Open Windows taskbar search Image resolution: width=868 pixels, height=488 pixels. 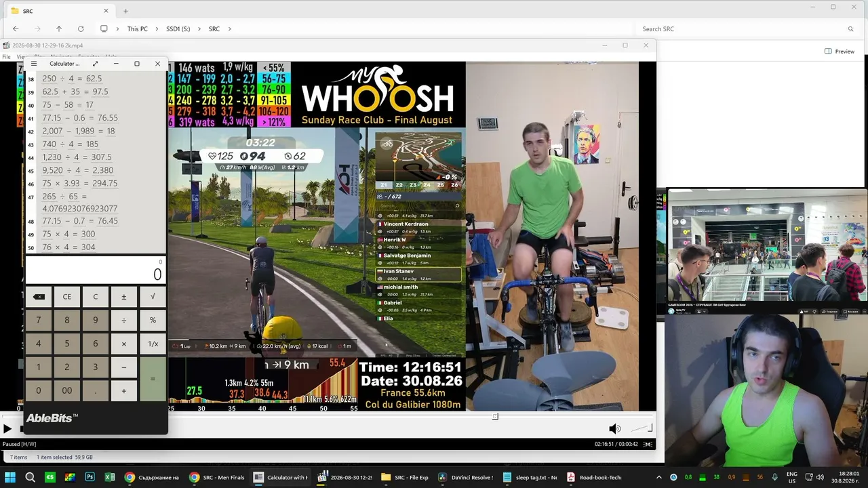pyautogui.click(x=30, y=477)
